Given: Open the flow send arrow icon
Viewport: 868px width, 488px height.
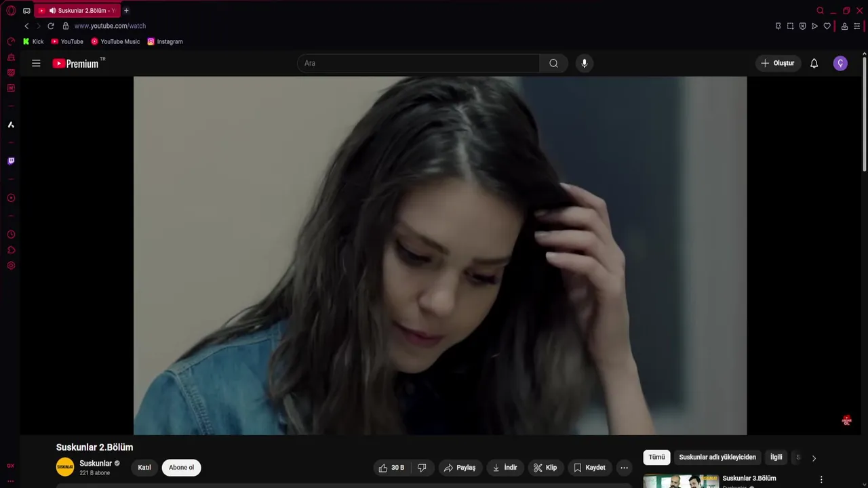Looking at the screenshot, I should pos(814,26).
